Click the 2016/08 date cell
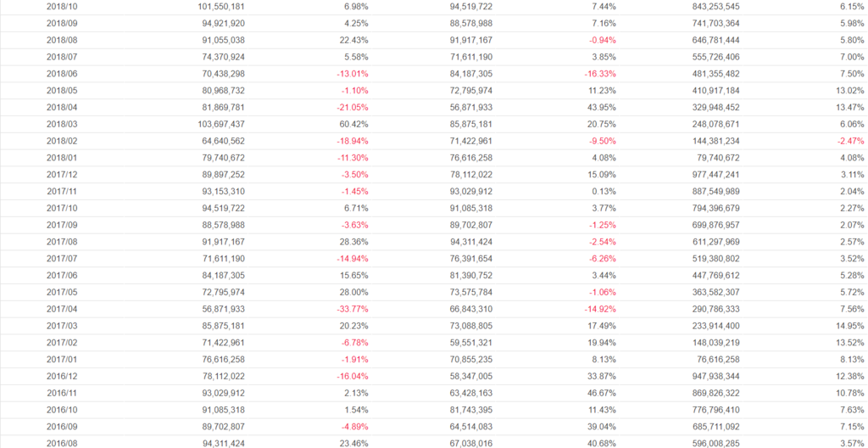The height and width of the screenshot is (448, 868). (62, 443)
